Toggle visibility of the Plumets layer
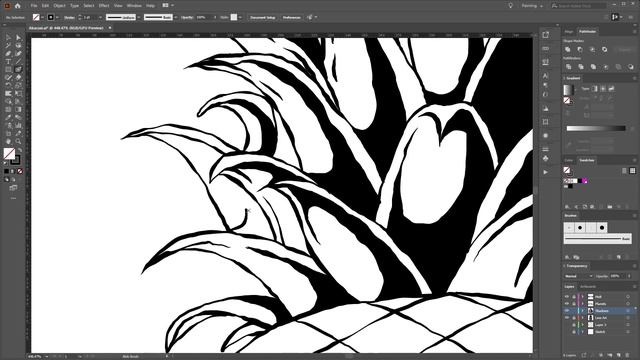 point(567,304)
